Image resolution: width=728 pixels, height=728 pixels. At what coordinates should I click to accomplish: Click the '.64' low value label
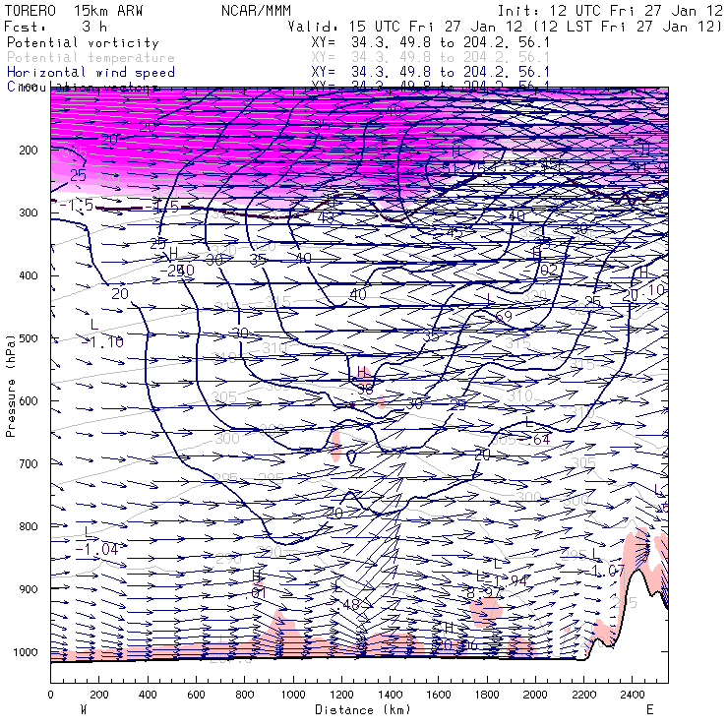(533, 439)
